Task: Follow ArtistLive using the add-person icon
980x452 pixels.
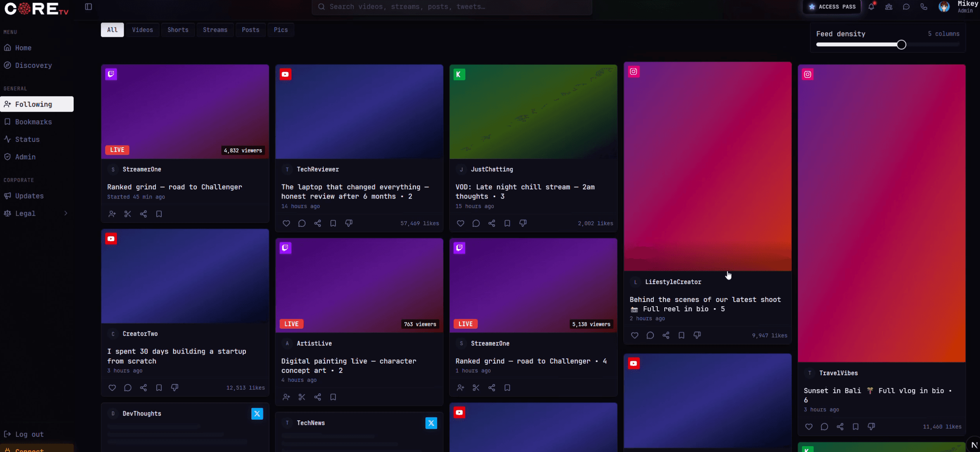Action: pyautogui.click(x=286, y=397)
